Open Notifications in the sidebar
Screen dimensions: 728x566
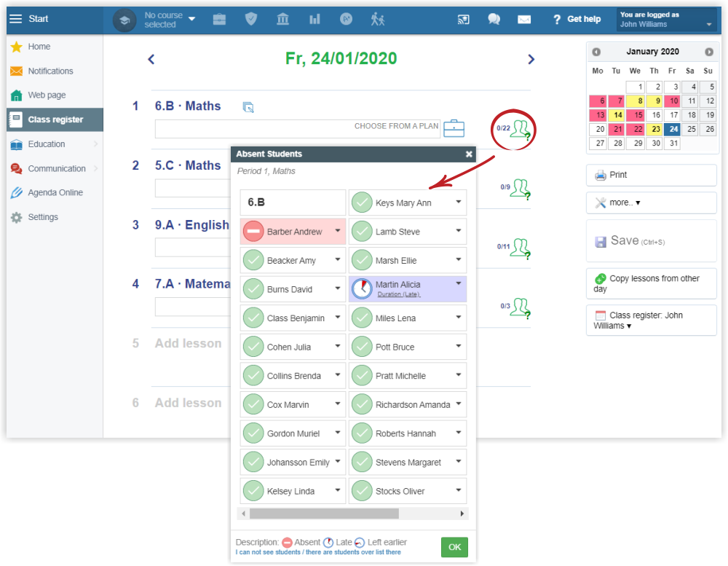click(x=50, y=71)
